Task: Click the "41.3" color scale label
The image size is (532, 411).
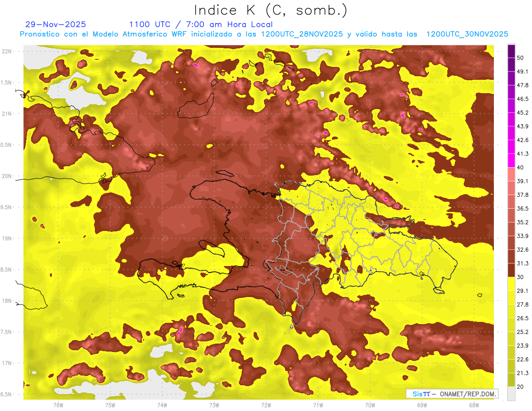Action: point(523,154)
